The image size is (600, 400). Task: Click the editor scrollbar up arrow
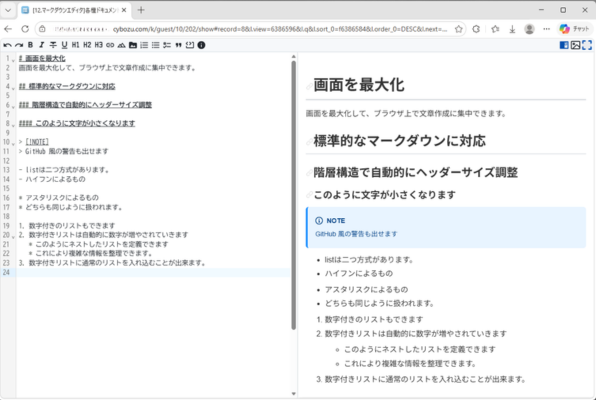pyautogui.click(x=293, y=57)
